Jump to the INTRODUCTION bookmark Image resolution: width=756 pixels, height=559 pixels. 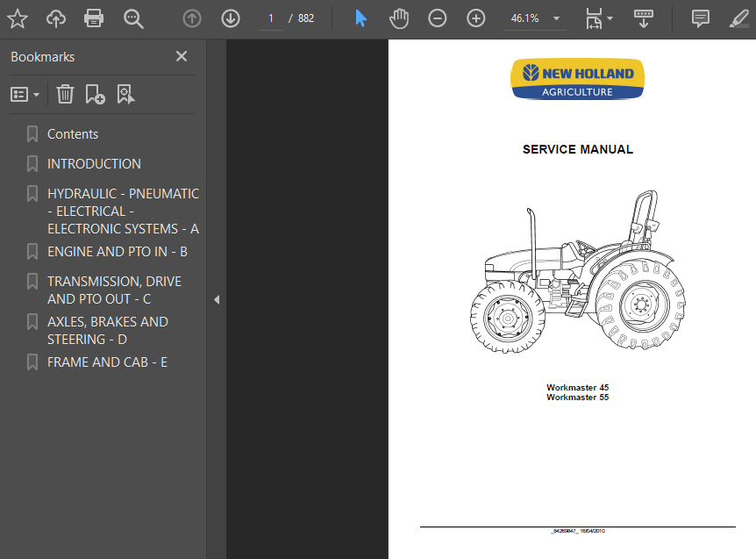(94, 163)
